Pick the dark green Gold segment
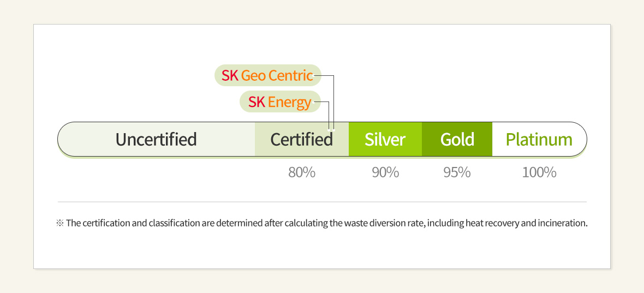The height and width of the screenshot is (293, 644). (457, 139)
